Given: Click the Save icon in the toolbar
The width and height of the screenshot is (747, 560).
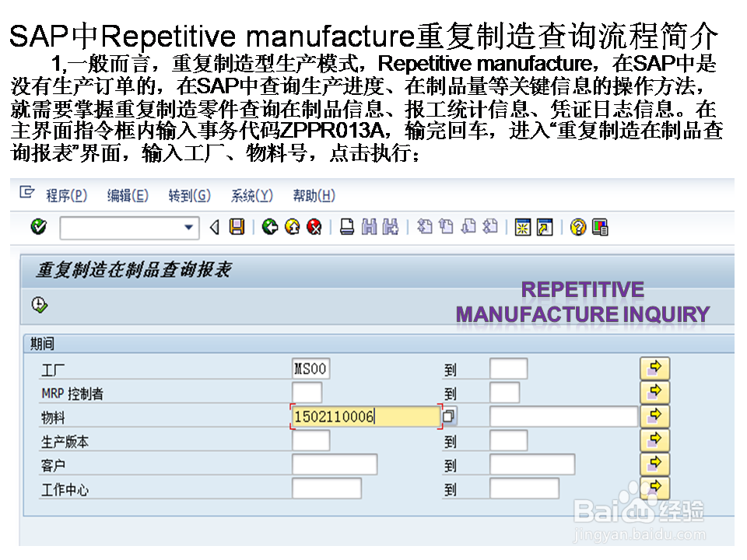Looking at the screenshot, I should (x=238, y=226).
